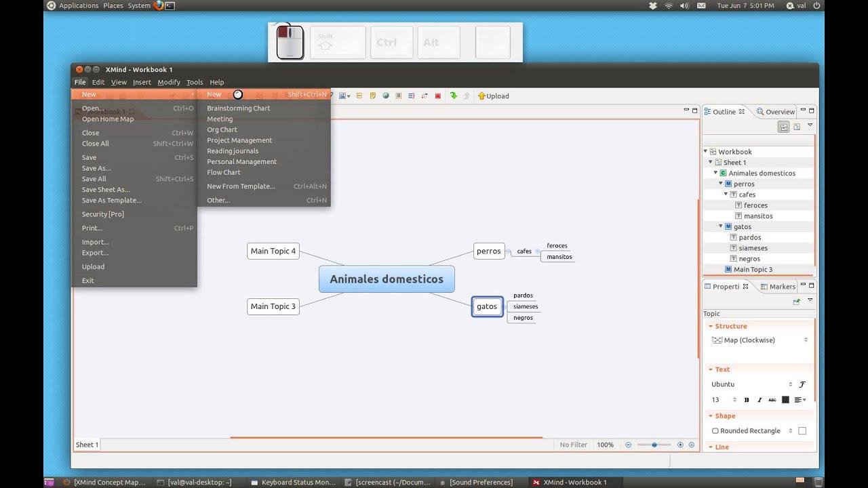868x488 pixels.
Task: Select the Sheet 1 tab at bottom
Action: point(87,445)
